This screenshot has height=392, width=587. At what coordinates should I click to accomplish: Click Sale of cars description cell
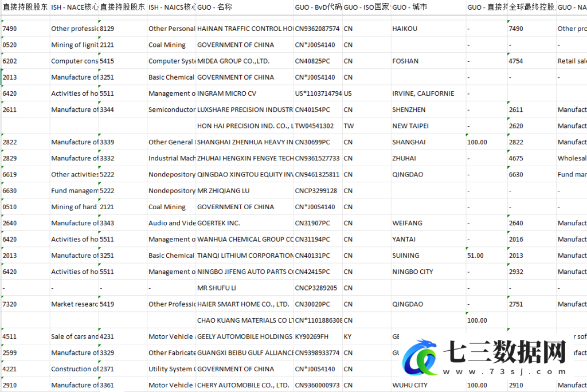(x=75, y=336)
